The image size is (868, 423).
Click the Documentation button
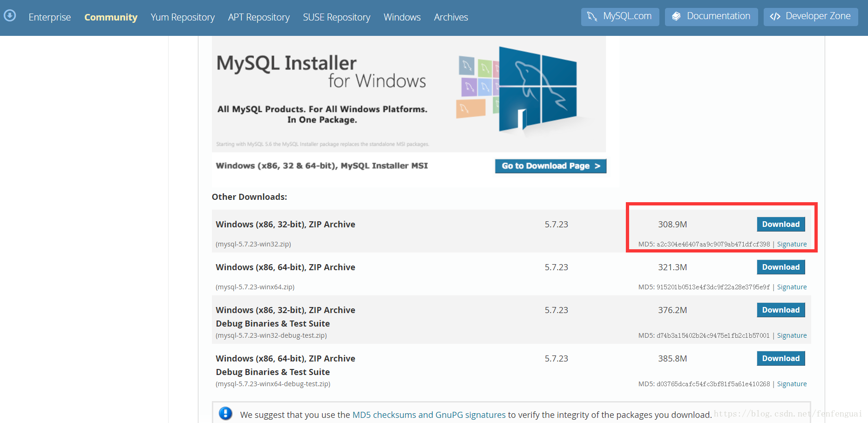[x=711, y=17]
